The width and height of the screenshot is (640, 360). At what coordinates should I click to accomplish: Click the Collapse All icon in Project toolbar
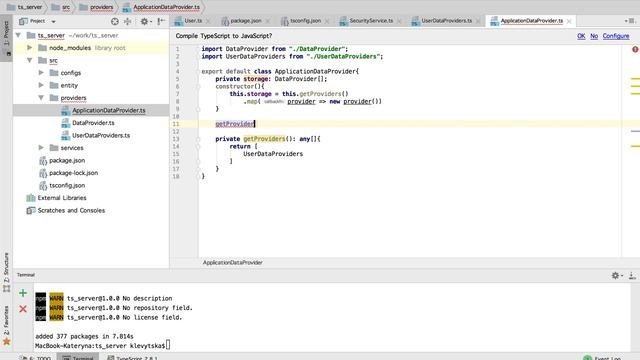[x=128, y=21]
